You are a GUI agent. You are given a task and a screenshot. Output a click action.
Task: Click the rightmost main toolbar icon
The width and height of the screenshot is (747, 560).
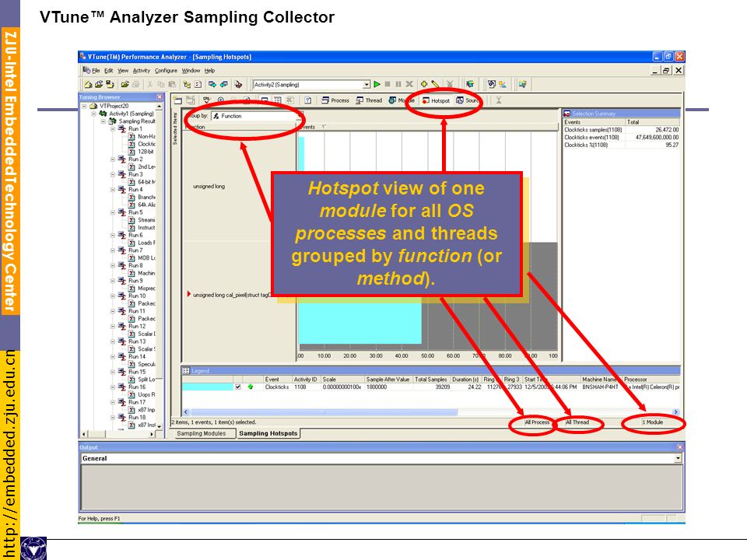(523, 84)
